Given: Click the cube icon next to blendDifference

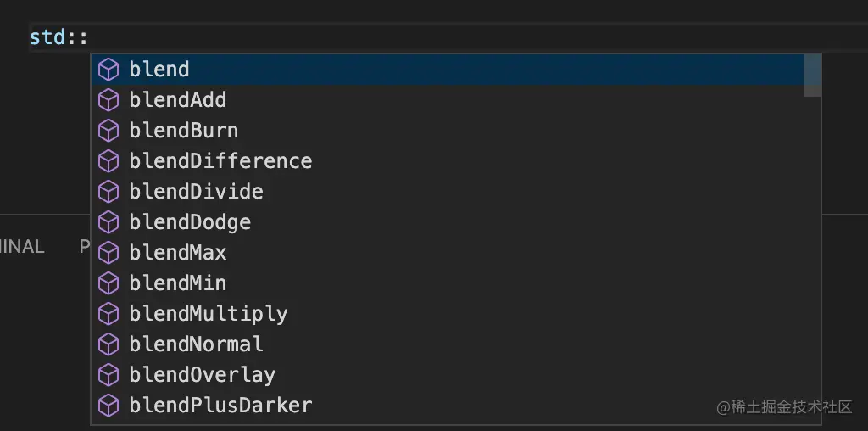Looking at the screenshot, I should coord(108,161).
